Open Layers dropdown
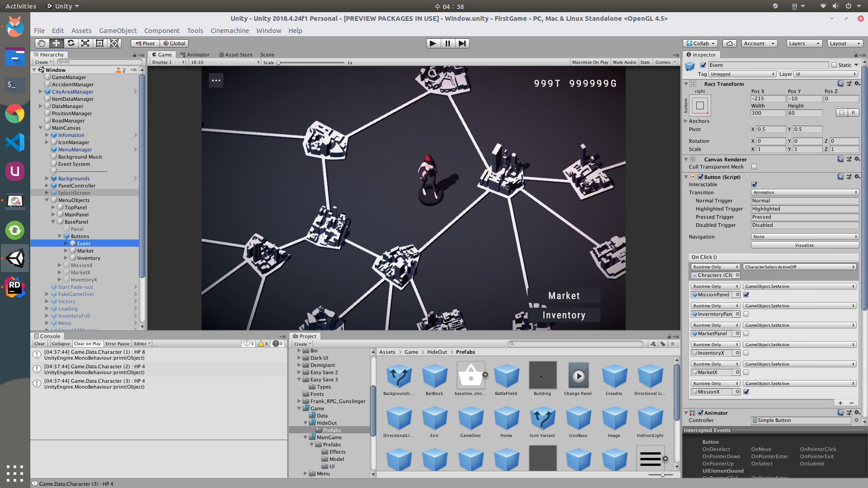This screenshot has height=488, width=868. 804,43
